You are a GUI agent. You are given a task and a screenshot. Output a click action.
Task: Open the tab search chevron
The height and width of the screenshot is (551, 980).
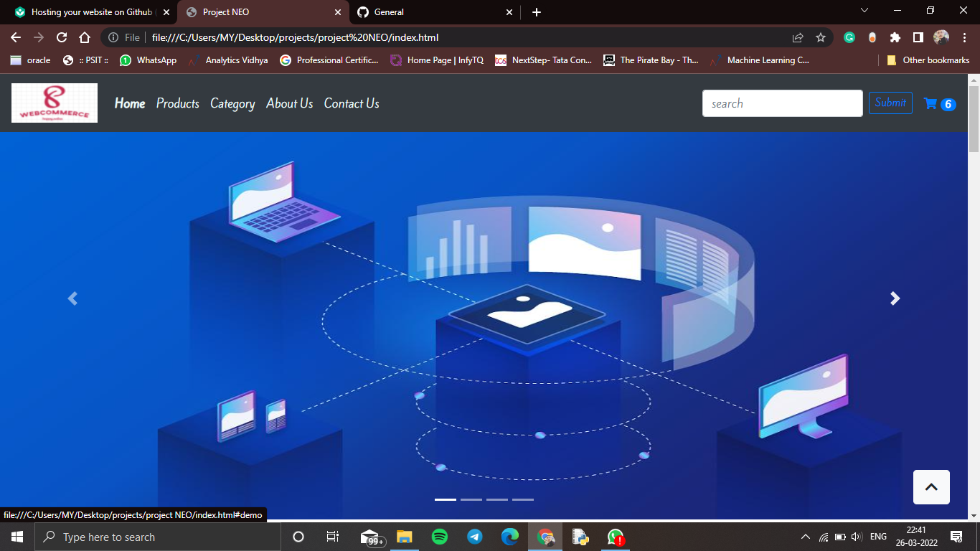click(x=864, y=11)
